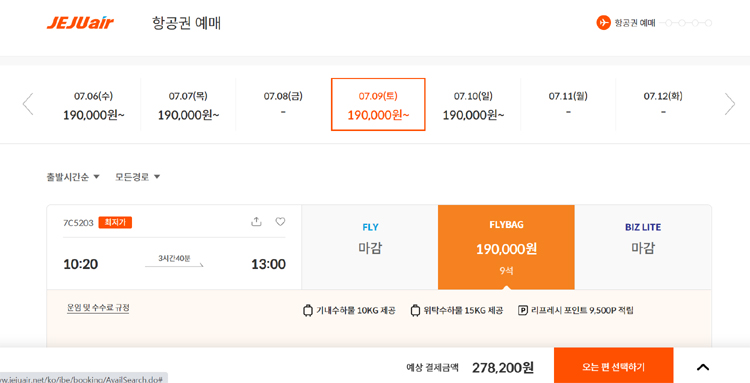The width and height of the screenshot is (750, 383).
Task: Click the 오는 편 선택하기 button
Action: (613, 367)
